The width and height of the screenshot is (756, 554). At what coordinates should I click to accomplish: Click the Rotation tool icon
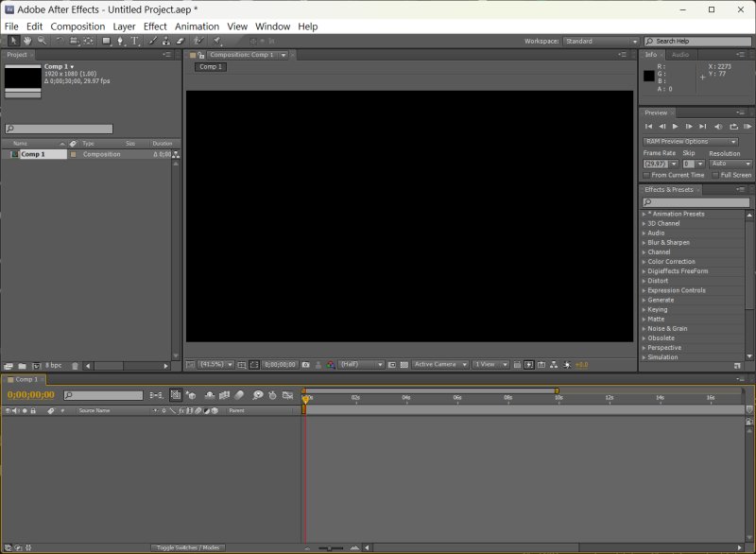tap(60, 42)
